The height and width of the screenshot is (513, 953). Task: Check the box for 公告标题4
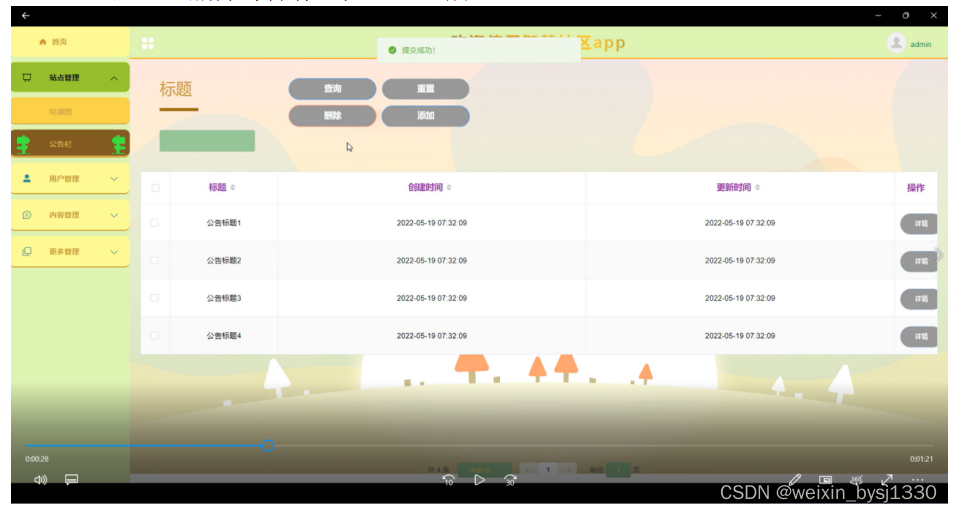[154, 336]
